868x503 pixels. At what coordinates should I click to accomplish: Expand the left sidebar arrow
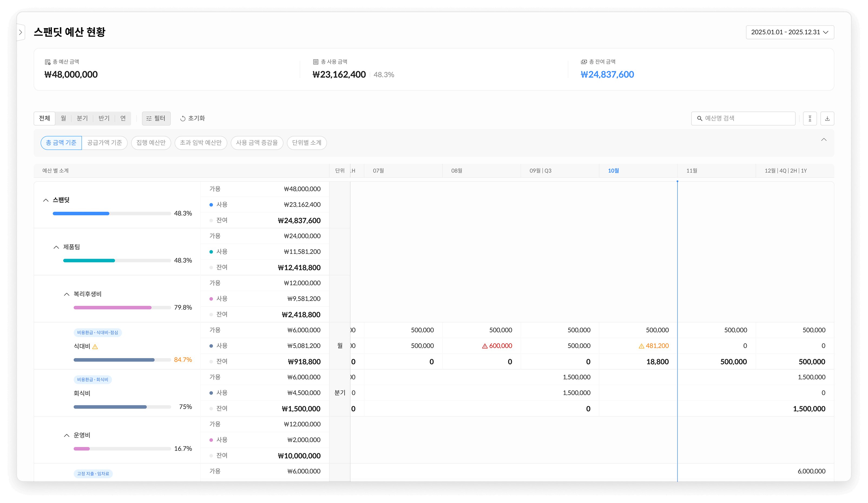21,33
